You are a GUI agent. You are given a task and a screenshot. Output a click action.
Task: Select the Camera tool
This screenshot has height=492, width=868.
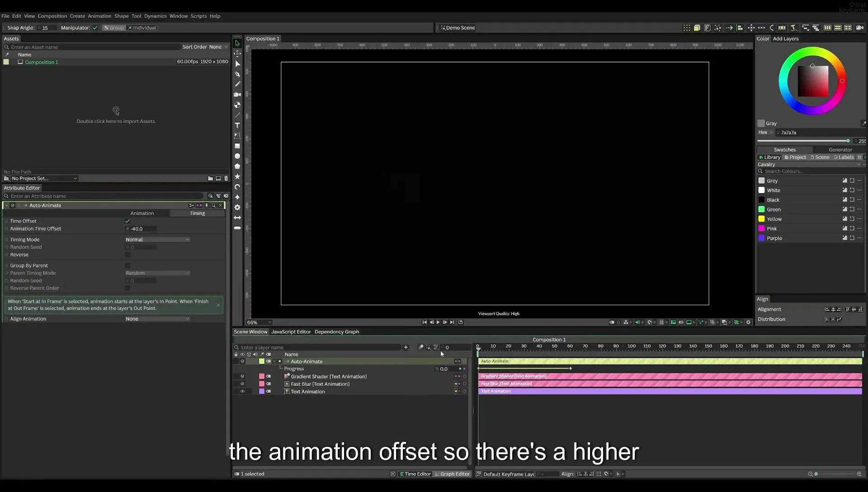click(237, 95)
